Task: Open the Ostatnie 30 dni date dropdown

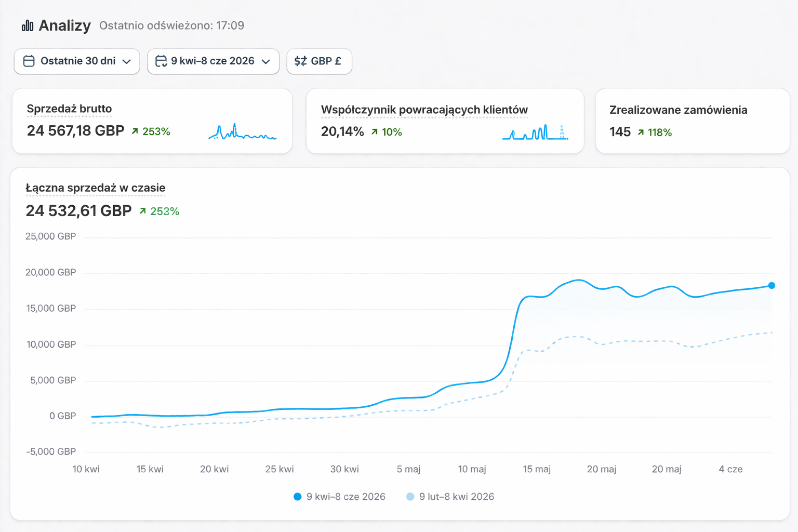Action: tap(77, 61)
